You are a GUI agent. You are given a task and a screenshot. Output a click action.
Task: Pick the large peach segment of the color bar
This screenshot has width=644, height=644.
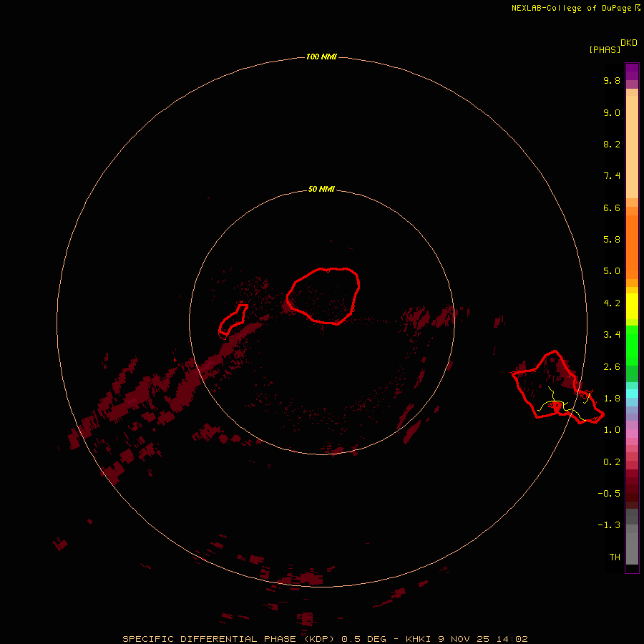(x=632, y=147)
